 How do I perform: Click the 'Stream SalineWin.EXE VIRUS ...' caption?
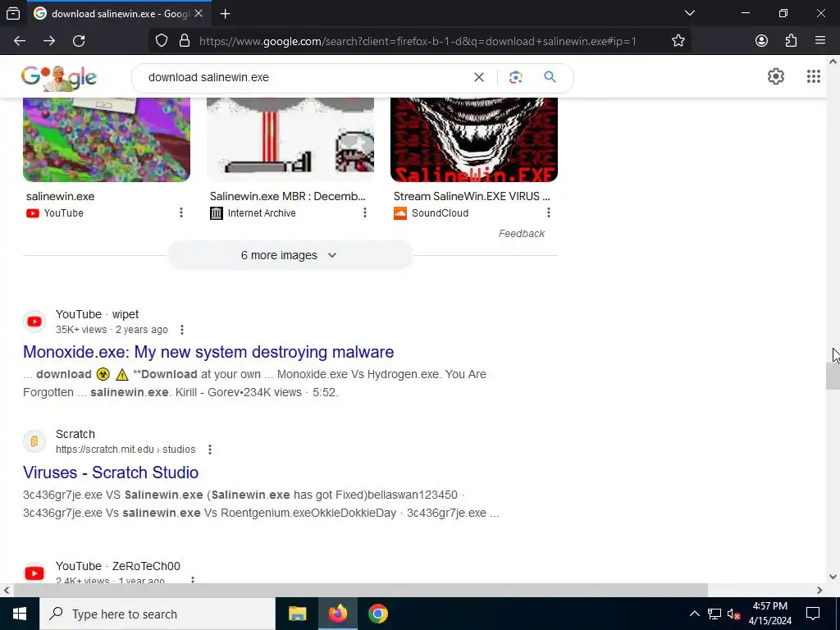(472, 196)
